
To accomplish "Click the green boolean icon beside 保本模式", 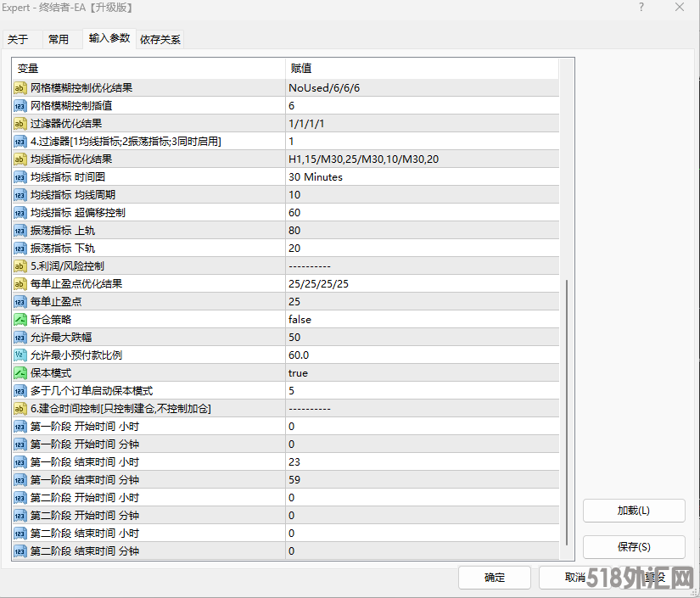I will pos(20,373).
